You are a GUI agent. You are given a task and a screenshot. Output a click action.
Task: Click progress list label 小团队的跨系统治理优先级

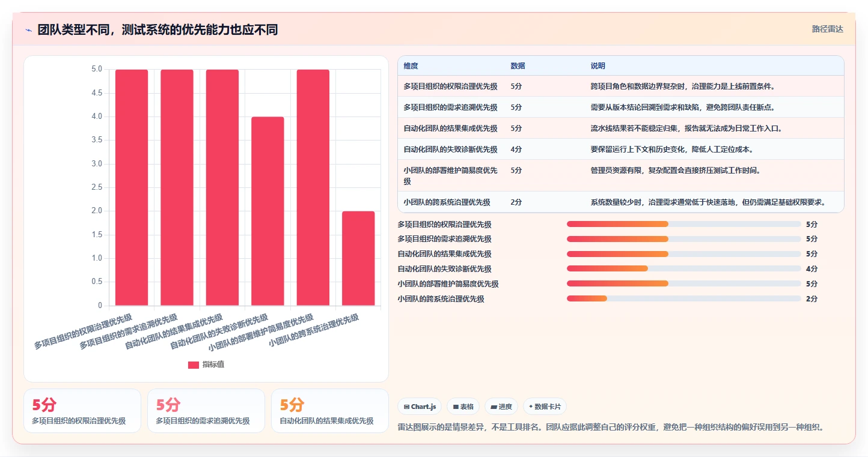coord(441,298)
